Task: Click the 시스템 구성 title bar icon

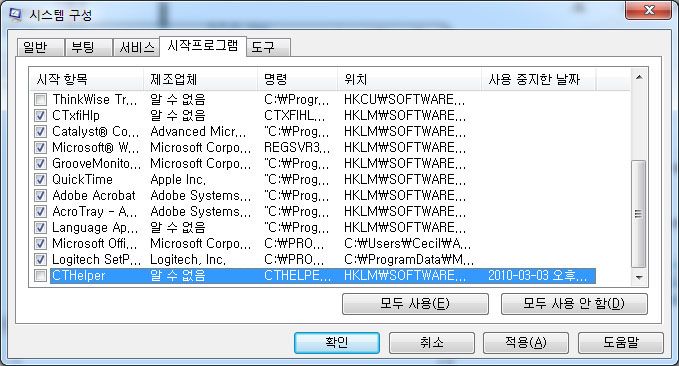Action: (x=16, y=14)
